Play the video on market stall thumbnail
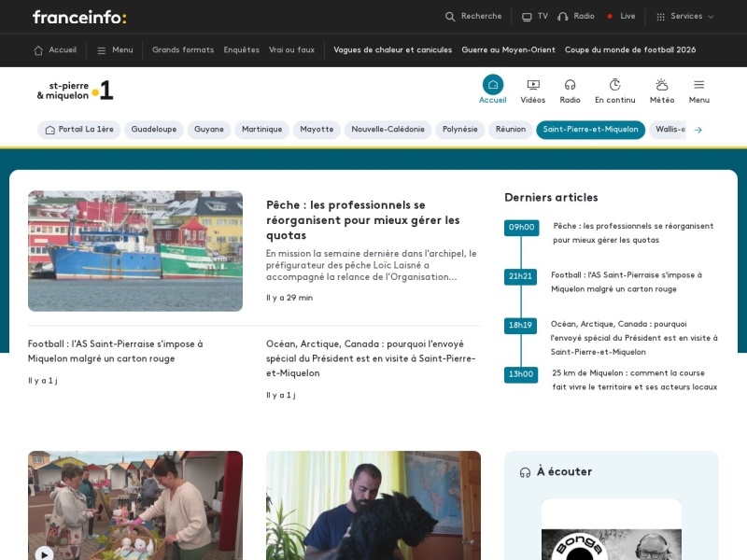The image size is (747, 560). [44, 553]
